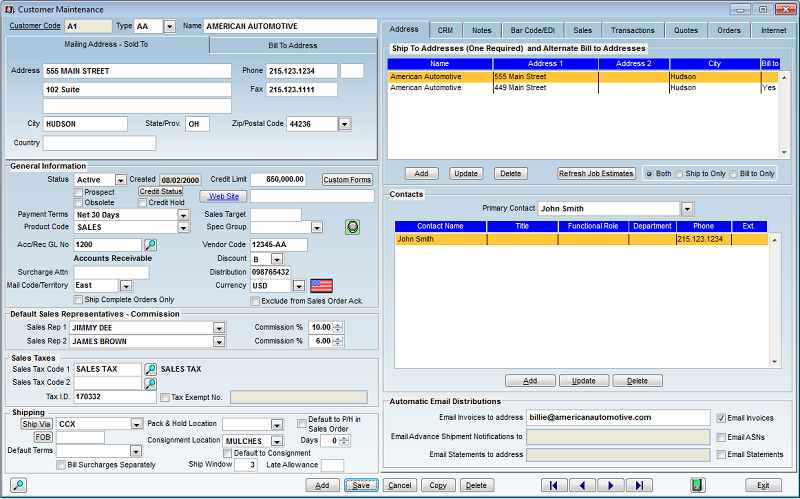Click the magnifier beside Acc/Rec GL No
Screen dimensions: 800x499
(151, 244)
